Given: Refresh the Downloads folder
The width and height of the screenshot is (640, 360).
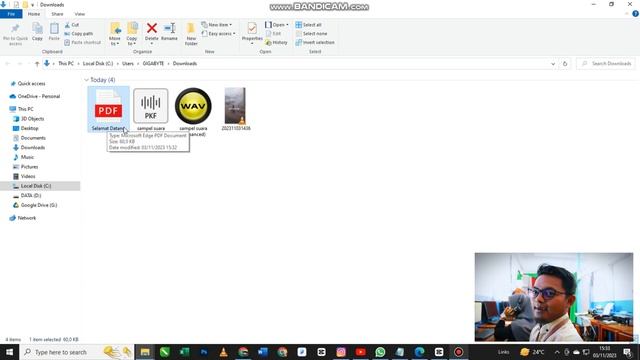Looking at the screenshot, I should [565, 64].
